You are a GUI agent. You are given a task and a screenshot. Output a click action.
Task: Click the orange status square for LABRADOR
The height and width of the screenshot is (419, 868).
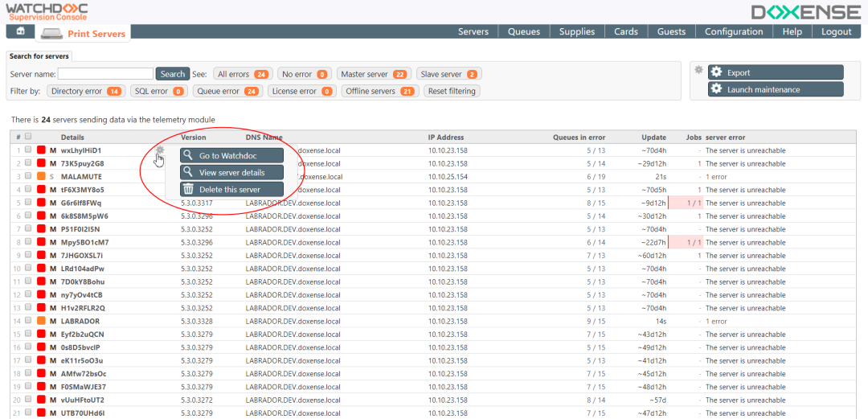tap(41, 321)
